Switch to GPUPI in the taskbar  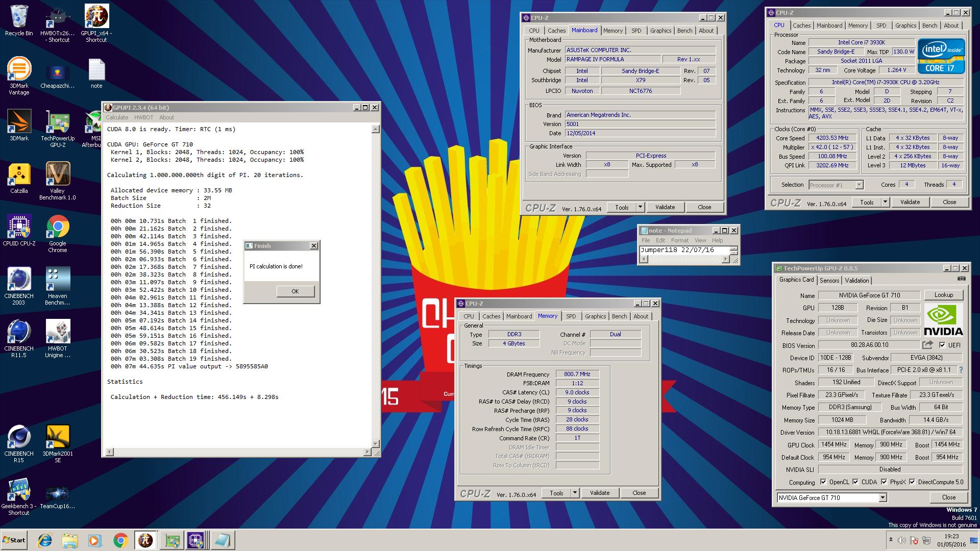145,540
